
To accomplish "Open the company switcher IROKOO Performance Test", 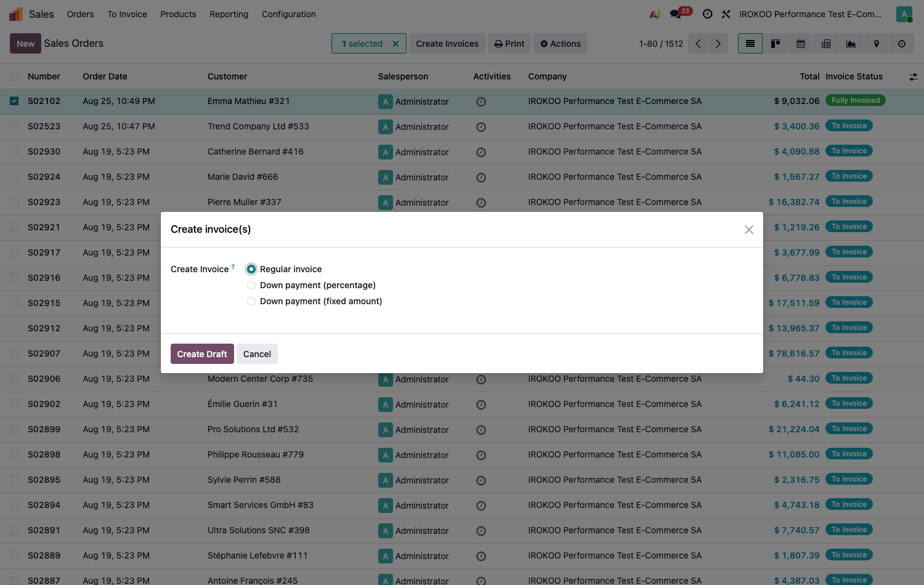I will (810, 14).
